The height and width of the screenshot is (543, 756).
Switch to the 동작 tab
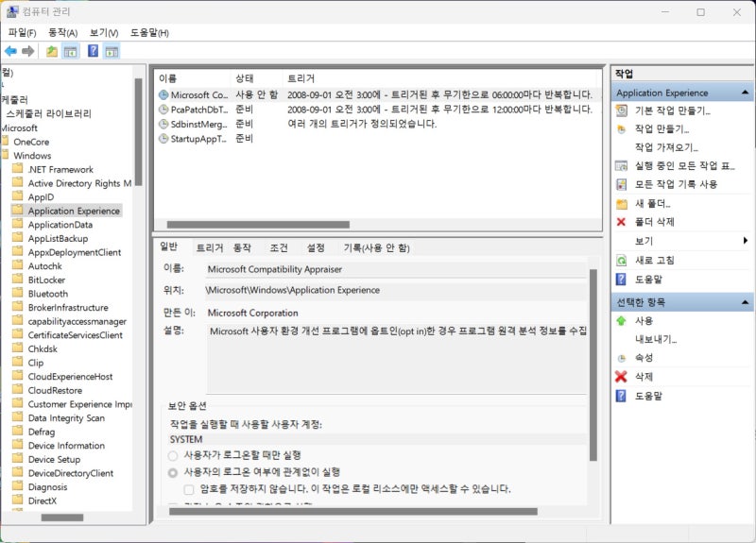click(242, 247)
